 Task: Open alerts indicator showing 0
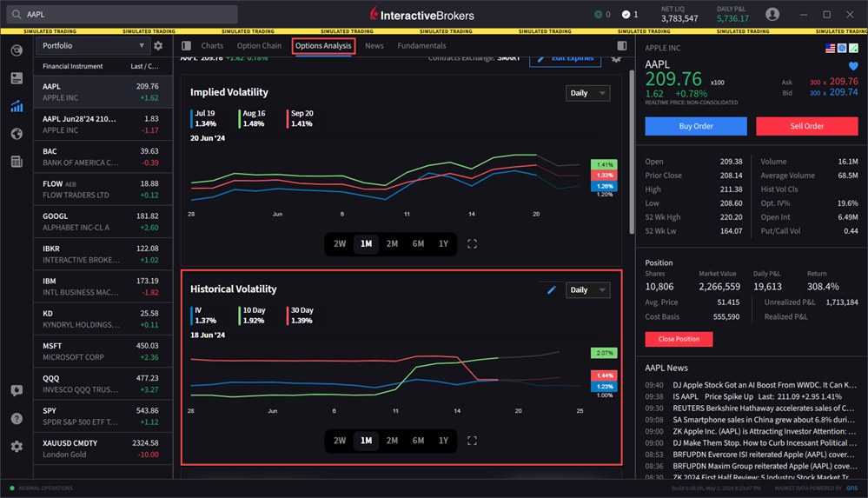[602, 15]
